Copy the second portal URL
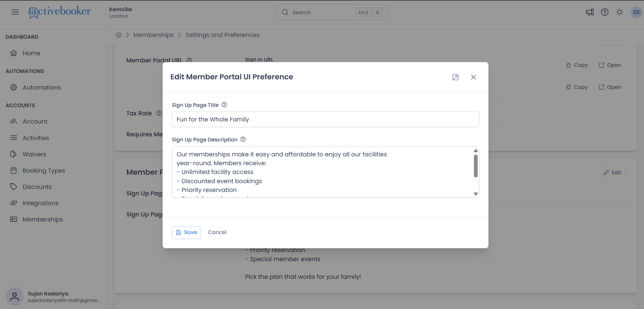 pos(577,87)
